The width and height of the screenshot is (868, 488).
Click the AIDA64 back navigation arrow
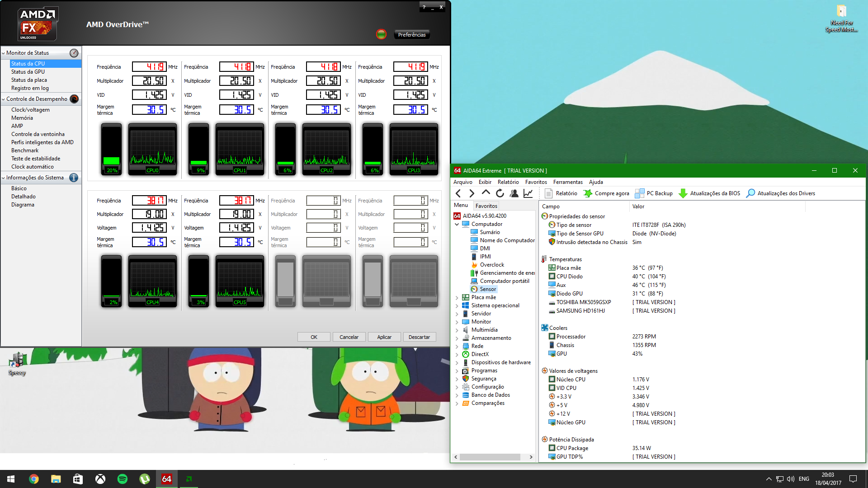(x=458, y=193)
